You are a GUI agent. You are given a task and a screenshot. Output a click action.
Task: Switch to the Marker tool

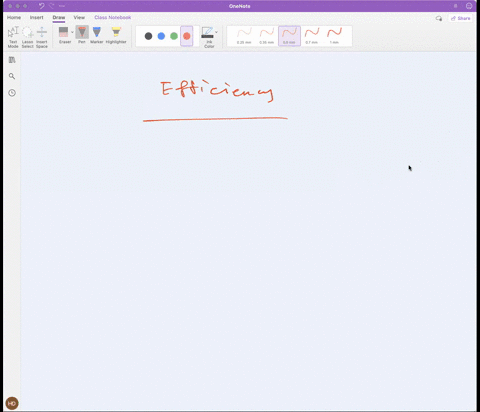(x=97, y=35)
